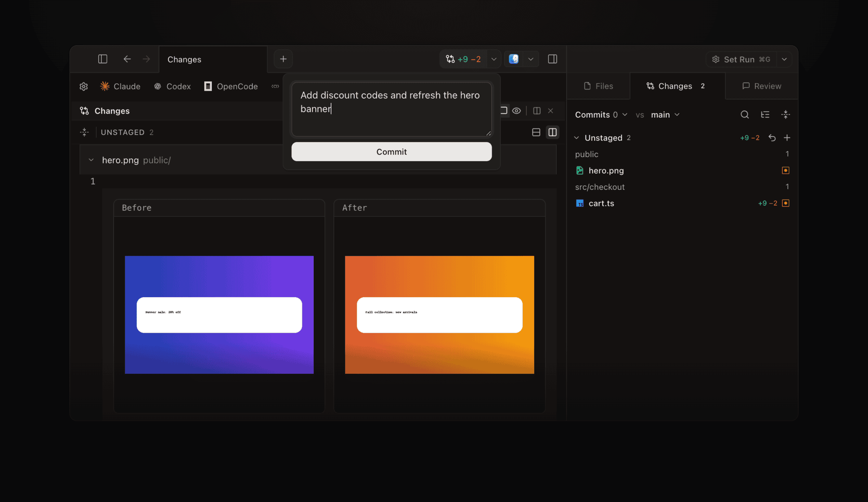
Task: Click the split pane icon in Changes header
Action: (537, 111)
